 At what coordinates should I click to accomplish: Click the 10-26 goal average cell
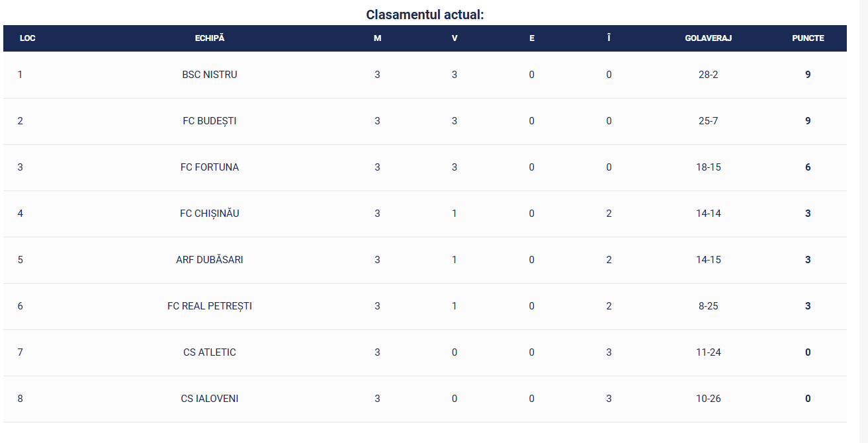click(x=708, y=399)
